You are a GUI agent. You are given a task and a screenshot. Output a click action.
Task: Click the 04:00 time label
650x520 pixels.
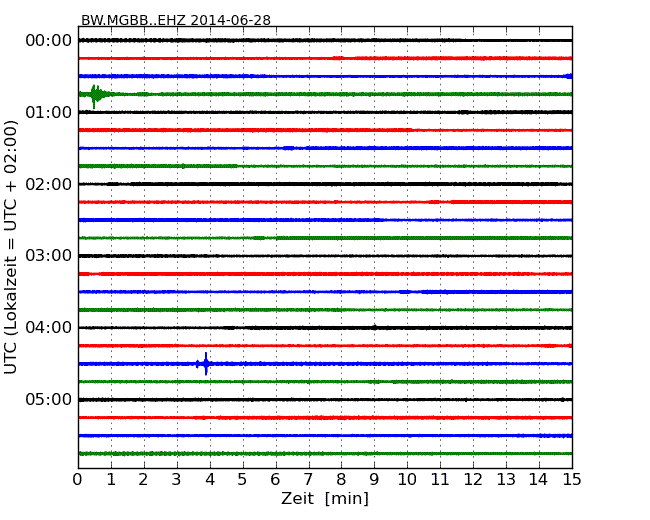point(49,328)
